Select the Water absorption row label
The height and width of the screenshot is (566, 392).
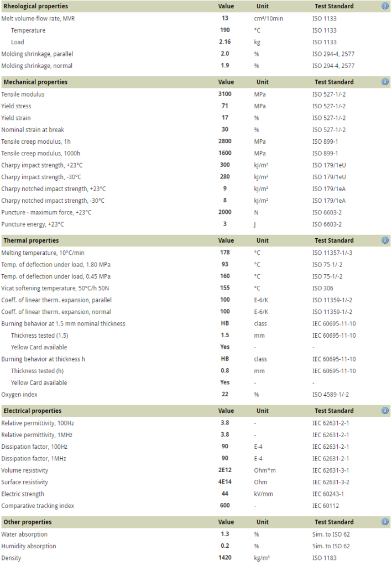(24, 534)
